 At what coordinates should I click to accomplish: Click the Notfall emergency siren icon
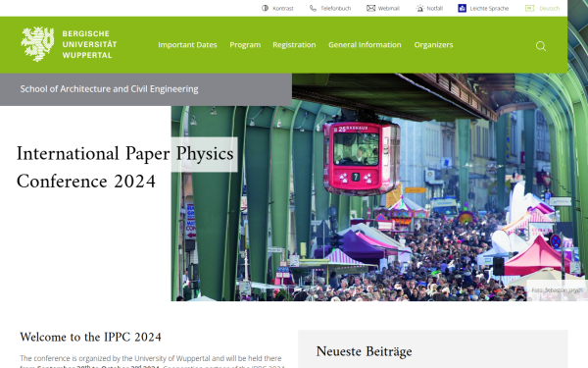coord(419,8)
